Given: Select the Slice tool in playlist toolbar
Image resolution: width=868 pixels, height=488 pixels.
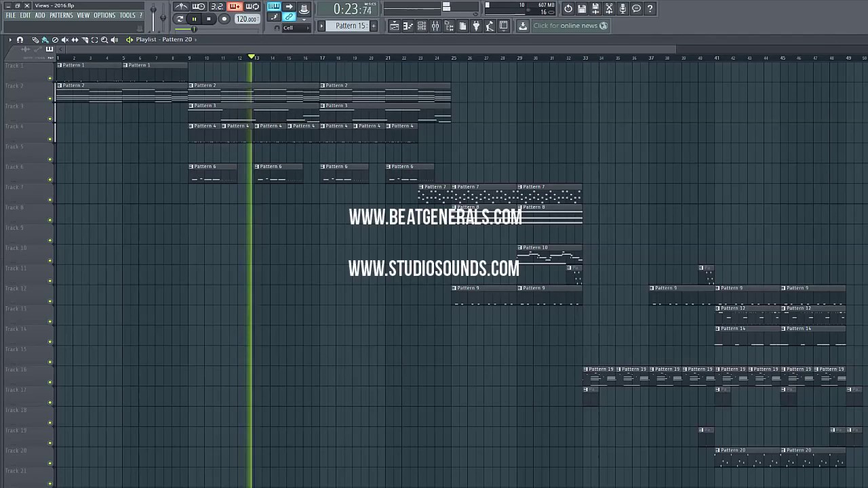Looking at the screenshot, I should coord(85,39).
